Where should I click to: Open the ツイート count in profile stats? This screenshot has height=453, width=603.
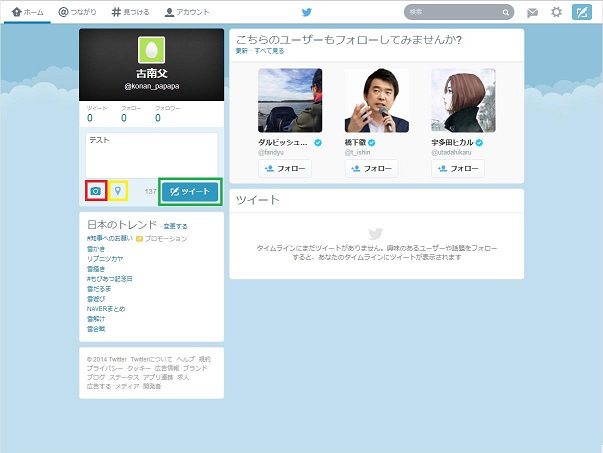tap(97, 114)
